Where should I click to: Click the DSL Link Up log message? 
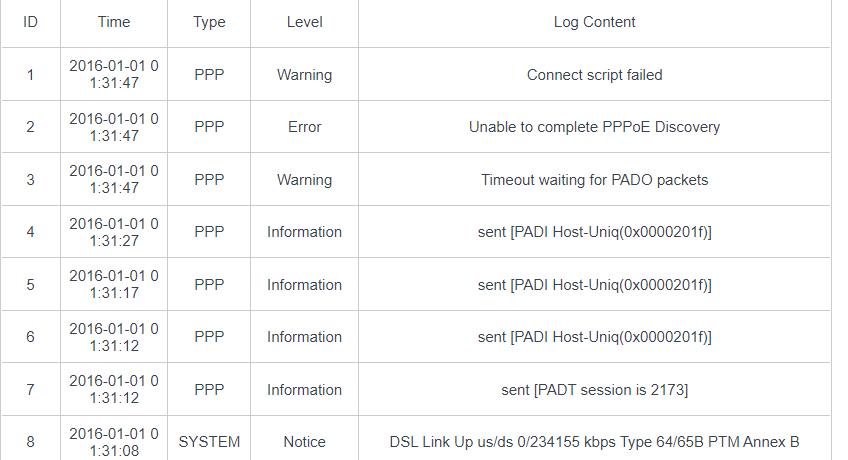594,442
